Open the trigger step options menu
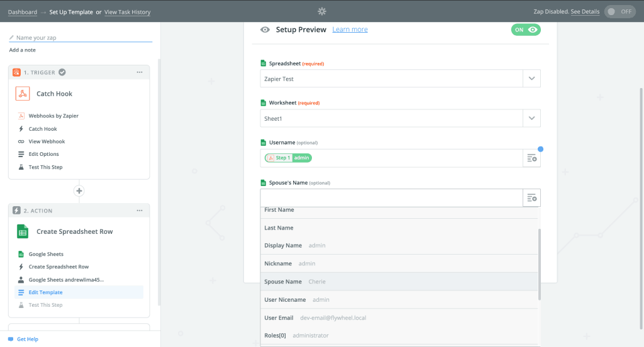The image size is (644, 347). 140,72
